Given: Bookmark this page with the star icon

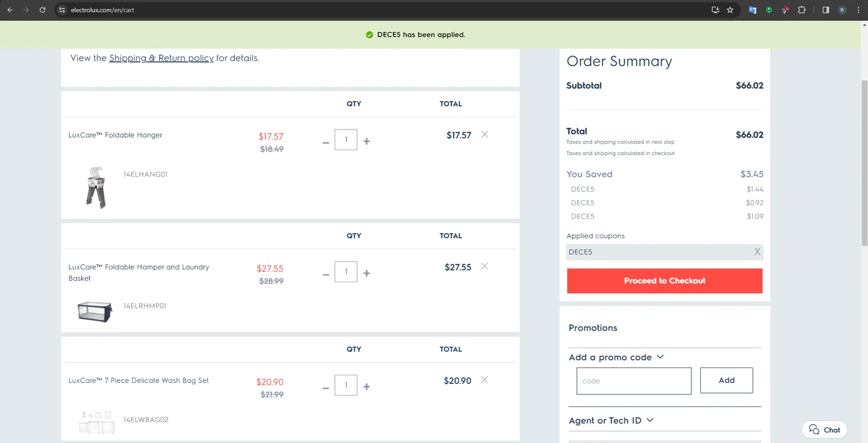Looking at the screenshot, I should [x=730, y=10].
